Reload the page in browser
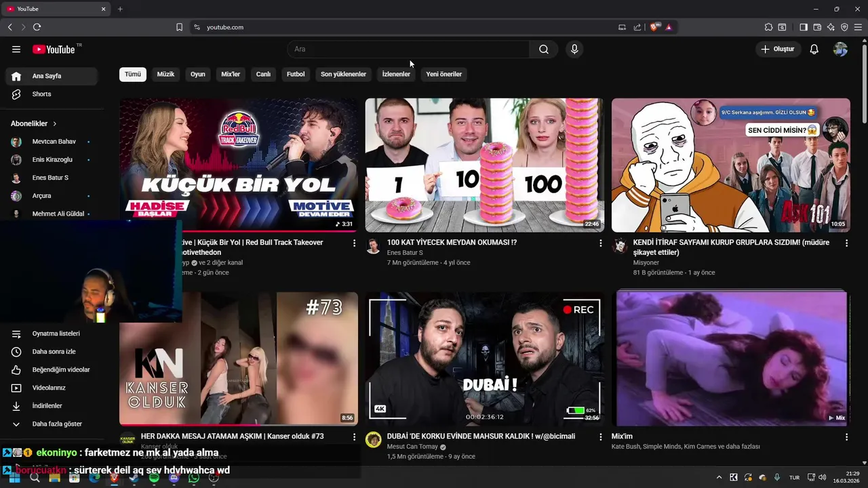This screenshot has height=488, width=868. click(37, 27)
